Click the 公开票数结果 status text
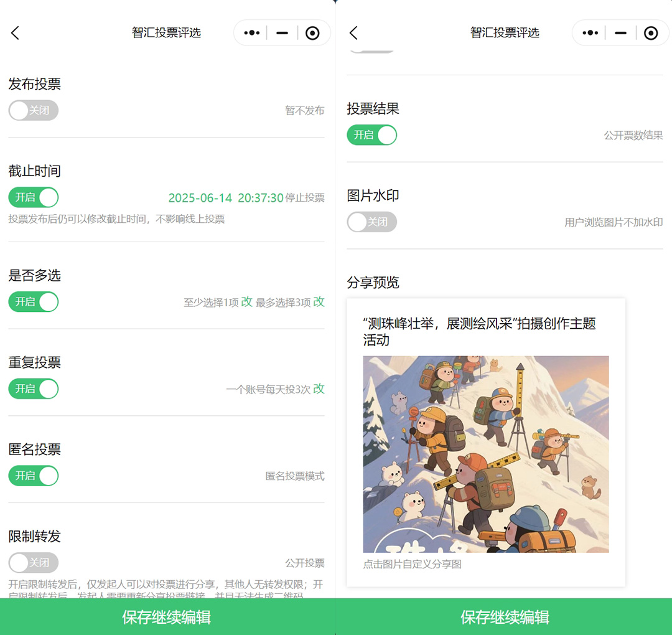 [633, 135]
